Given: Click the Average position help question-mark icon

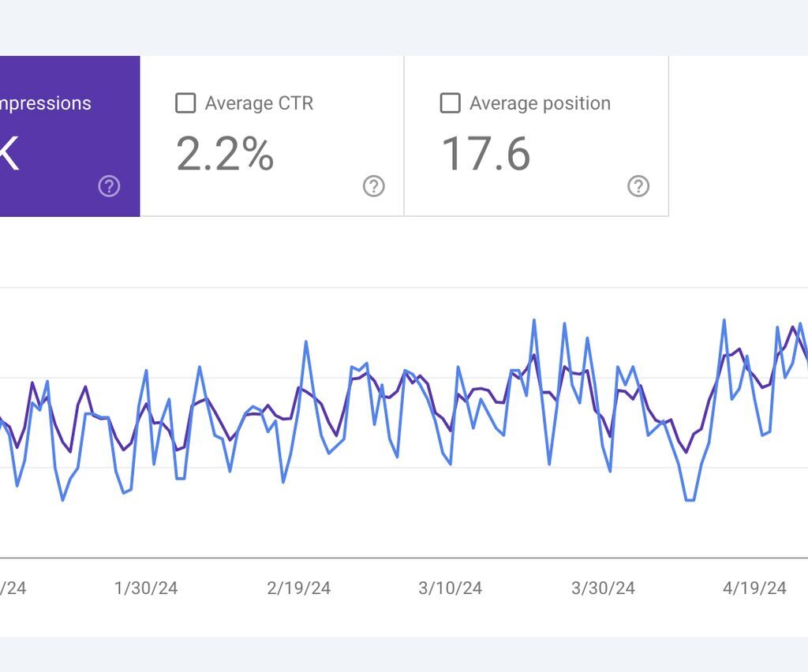Looking at the screenshot, I should [x=638, y=186].
